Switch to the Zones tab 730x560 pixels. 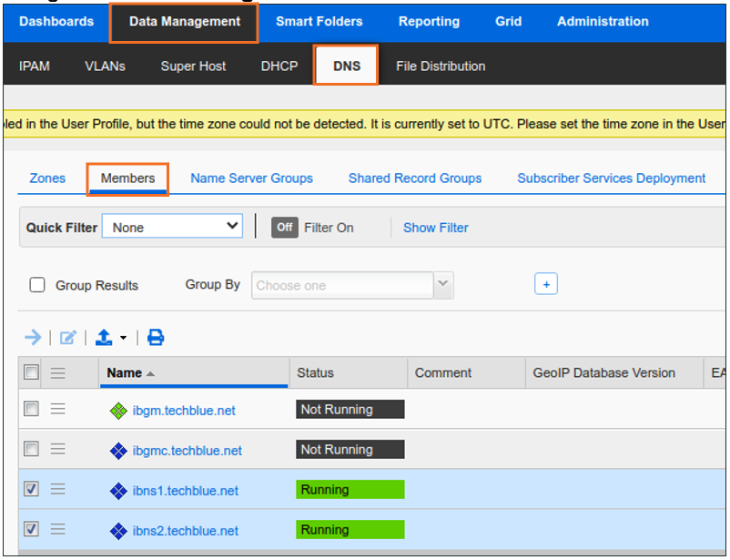(47, 178)
